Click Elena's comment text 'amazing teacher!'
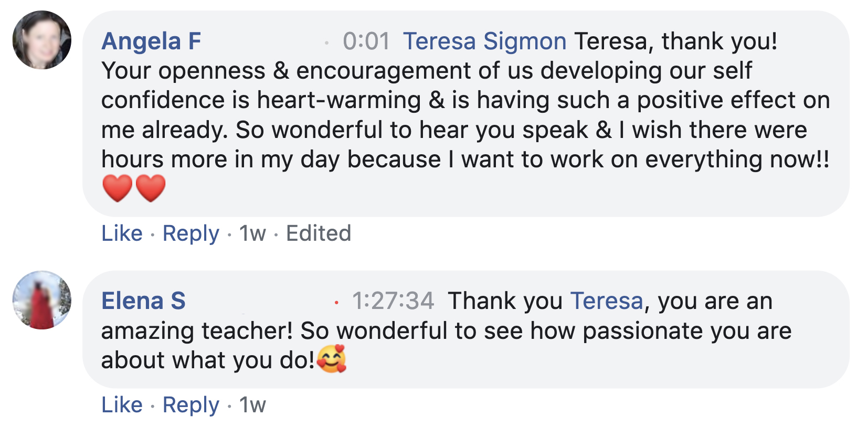This screenshot has width=868, height=427. [x=197, y=330]
